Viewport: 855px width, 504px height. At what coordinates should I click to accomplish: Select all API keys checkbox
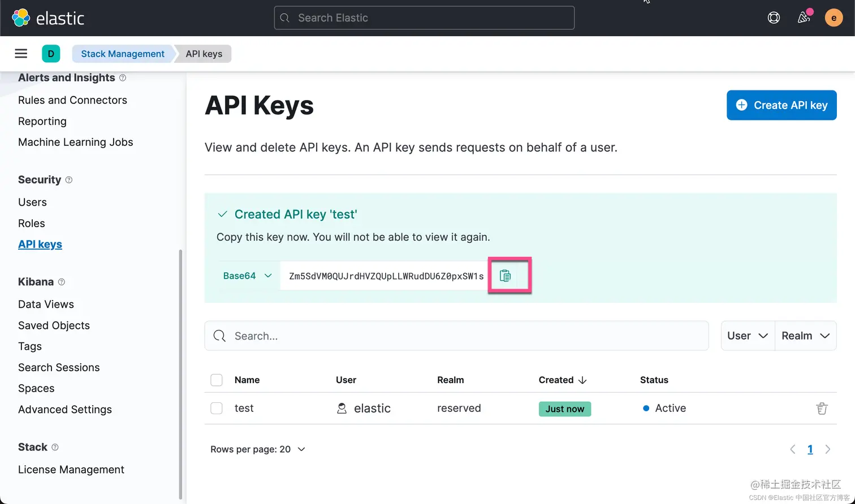(x=217, y=380)
